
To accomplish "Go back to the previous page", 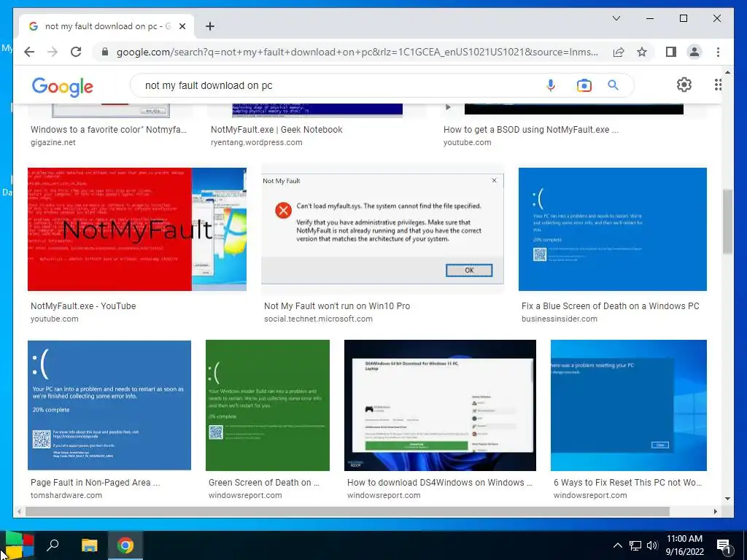I will coord(29,52).
